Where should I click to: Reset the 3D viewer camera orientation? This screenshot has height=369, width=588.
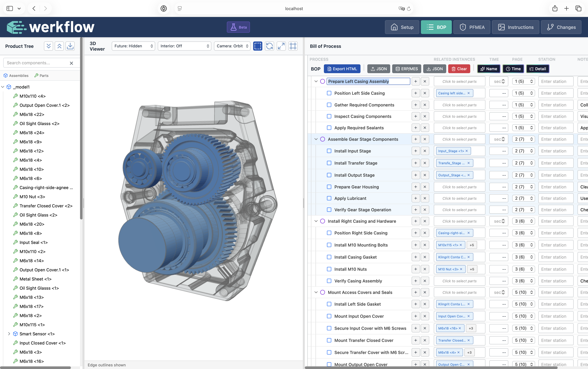click(269, 46)
